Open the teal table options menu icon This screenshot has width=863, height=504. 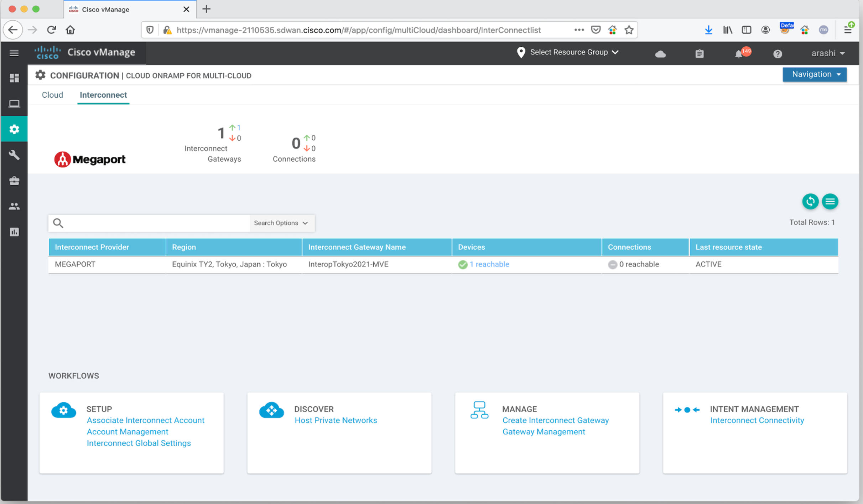tap(830, 202)
